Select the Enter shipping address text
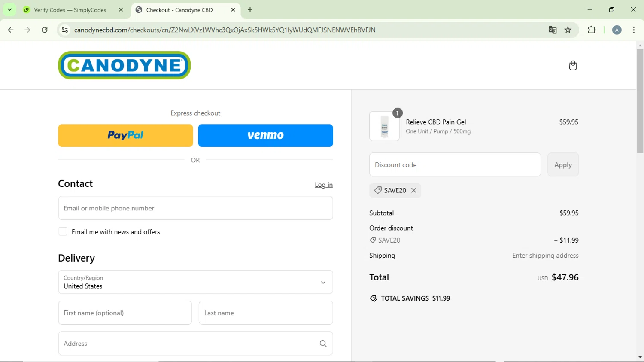Image resolution: width=644 pixels, height=362 pixels. [545, 256]
